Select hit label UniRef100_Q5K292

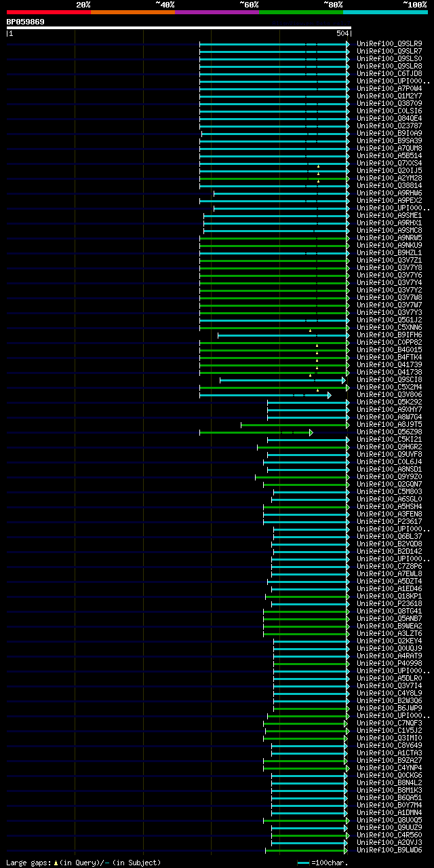click(x=389, y=402)
